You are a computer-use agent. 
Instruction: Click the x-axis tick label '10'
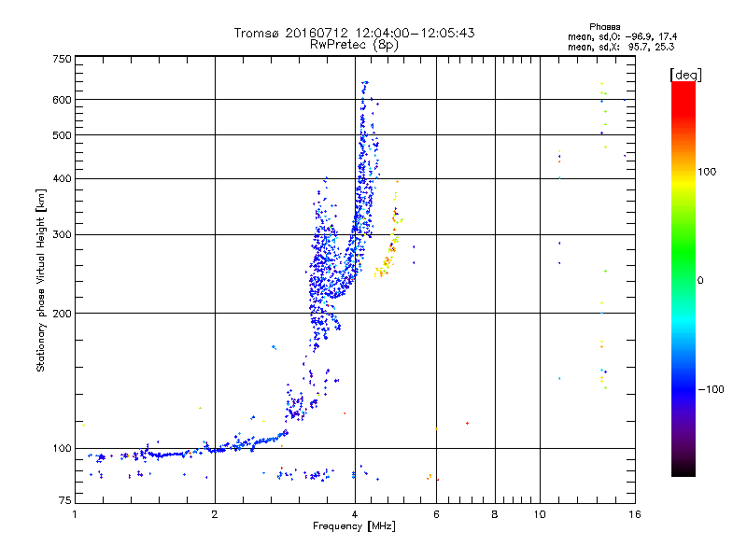coord(540,514)
